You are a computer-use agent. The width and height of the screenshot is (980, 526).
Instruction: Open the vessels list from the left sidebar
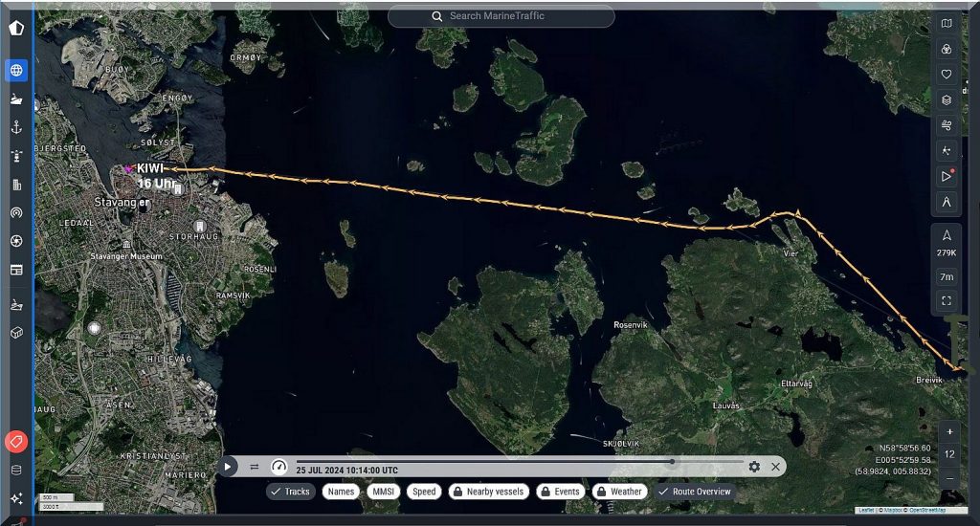(16, 99)
